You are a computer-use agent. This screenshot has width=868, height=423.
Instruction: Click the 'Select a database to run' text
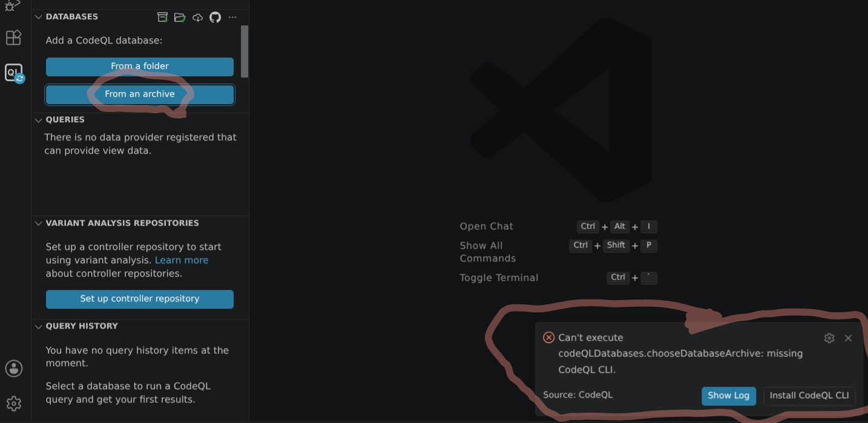point(128,393)
